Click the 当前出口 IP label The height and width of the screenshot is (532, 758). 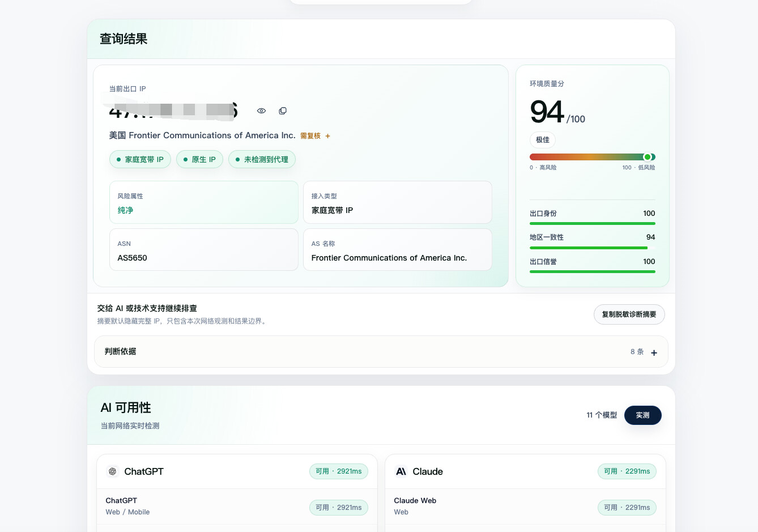127,89
